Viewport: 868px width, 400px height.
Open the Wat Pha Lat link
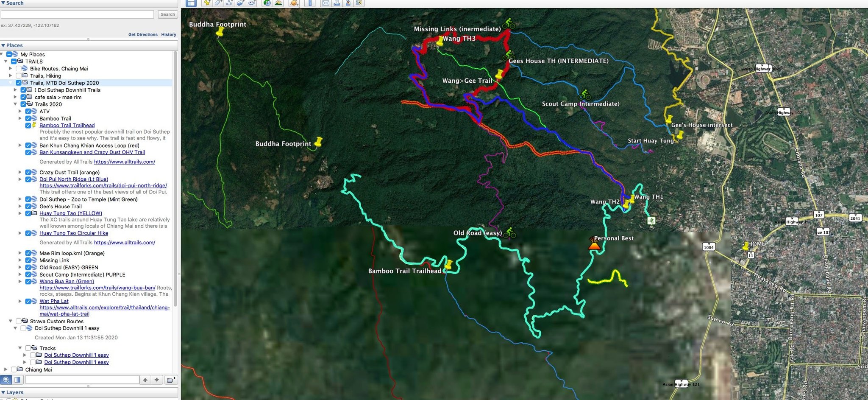(54, 301)
